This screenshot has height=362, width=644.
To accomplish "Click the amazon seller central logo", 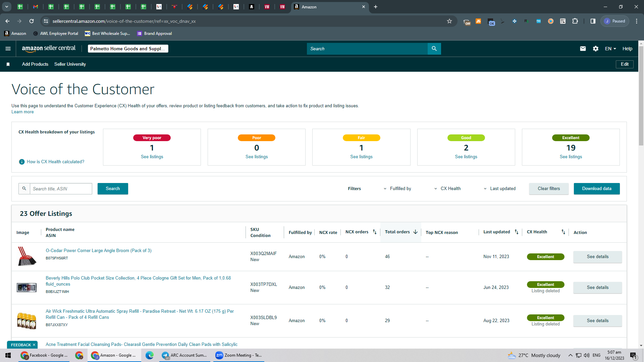I will point(49,49).
